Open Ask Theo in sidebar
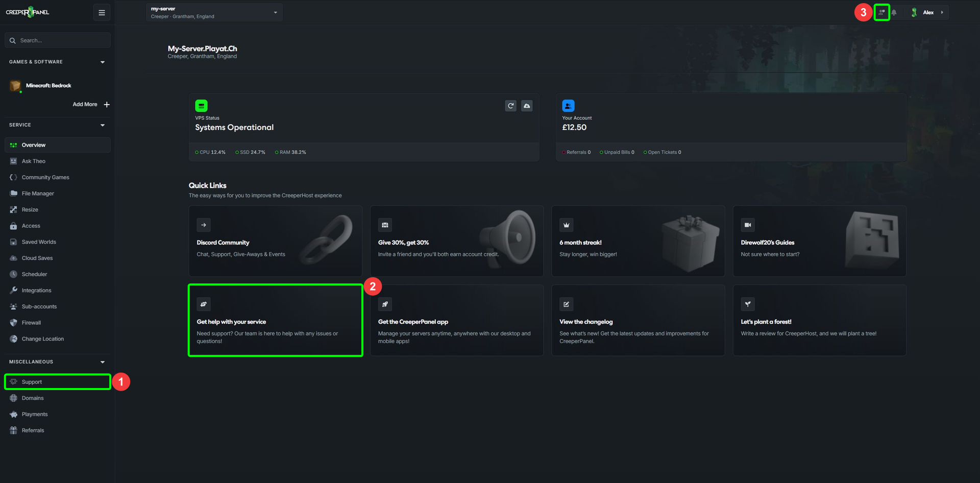980x483 pixels. (58, 161)
